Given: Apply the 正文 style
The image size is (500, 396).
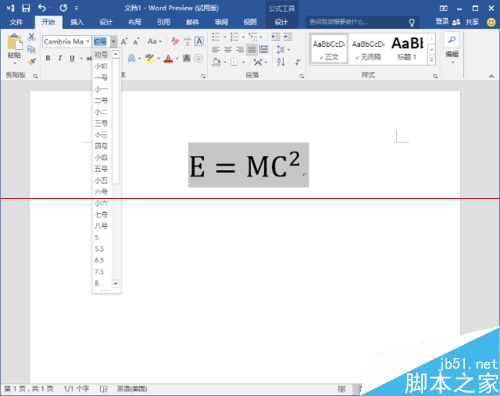Looking at the screenshot, I should click(x=329, y=49).
